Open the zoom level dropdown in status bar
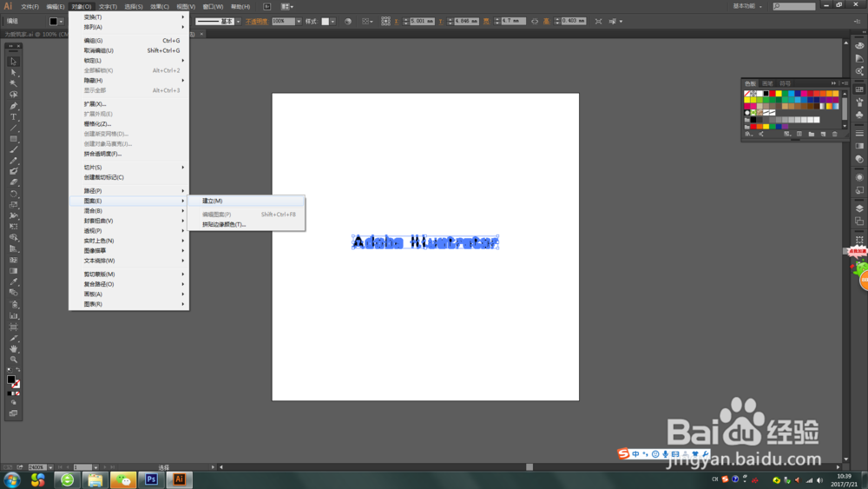868x489 pixels. click(50, 467)
